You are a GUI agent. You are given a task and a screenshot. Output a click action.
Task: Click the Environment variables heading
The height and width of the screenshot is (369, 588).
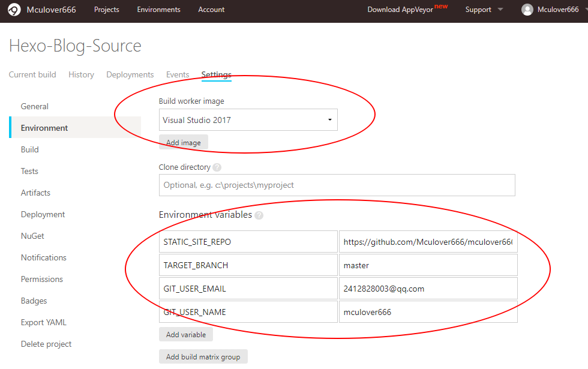point(205,215)
